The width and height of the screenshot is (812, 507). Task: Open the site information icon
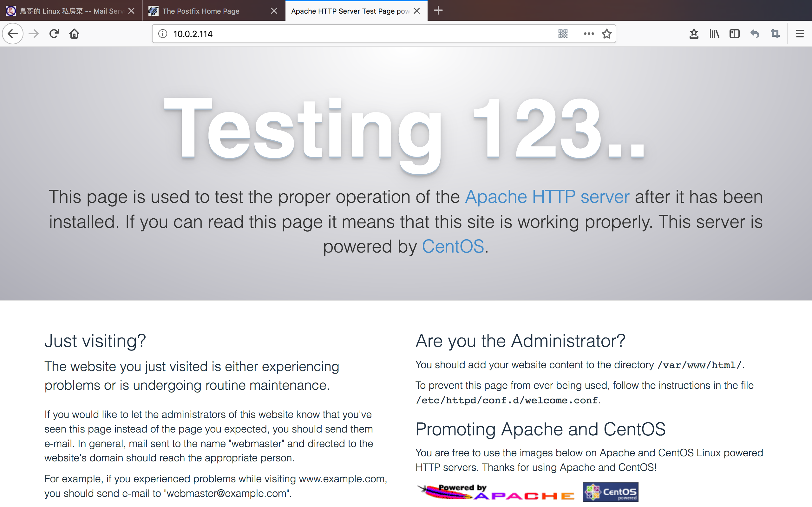(163, 34)
